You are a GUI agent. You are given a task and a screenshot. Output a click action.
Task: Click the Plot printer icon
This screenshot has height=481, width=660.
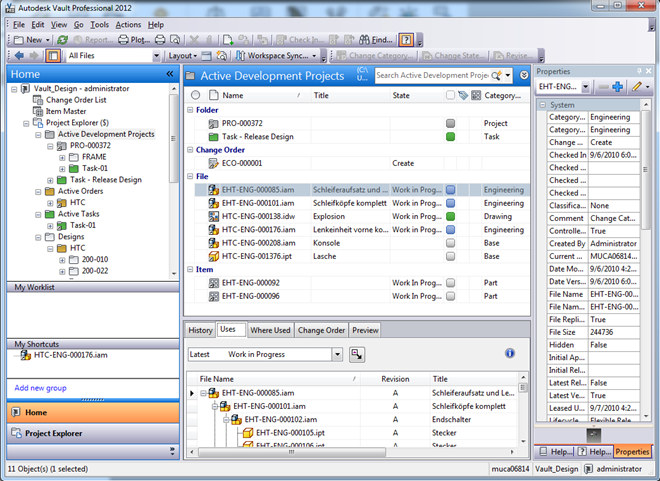tap(123, 40)
